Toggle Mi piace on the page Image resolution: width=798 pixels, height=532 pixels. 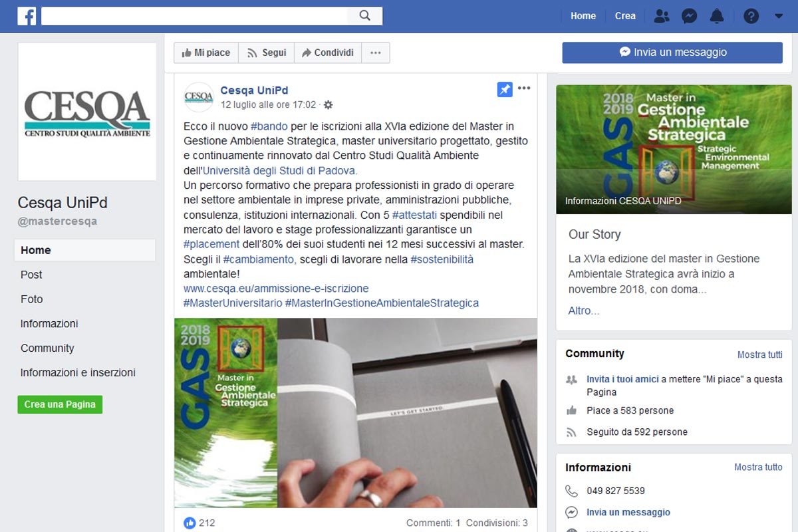click(205, 53)
